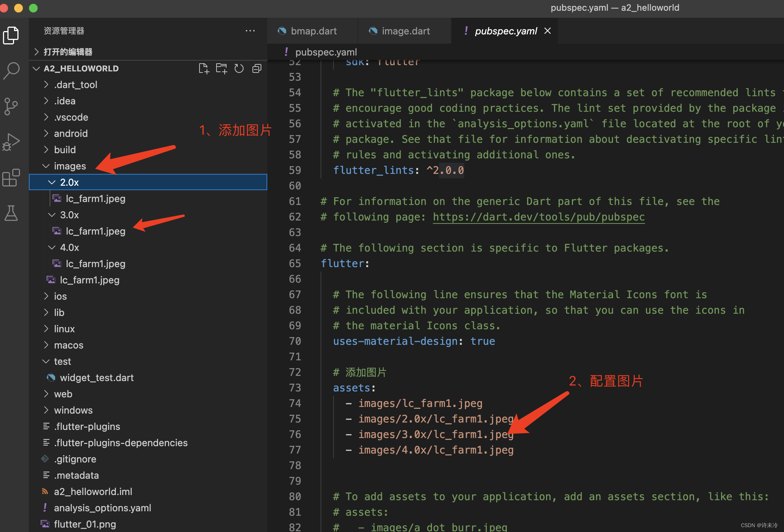Open the Run and Debug view
This screenshot has width=784, height=532.
pyautogui.click(x=11, y=142)
